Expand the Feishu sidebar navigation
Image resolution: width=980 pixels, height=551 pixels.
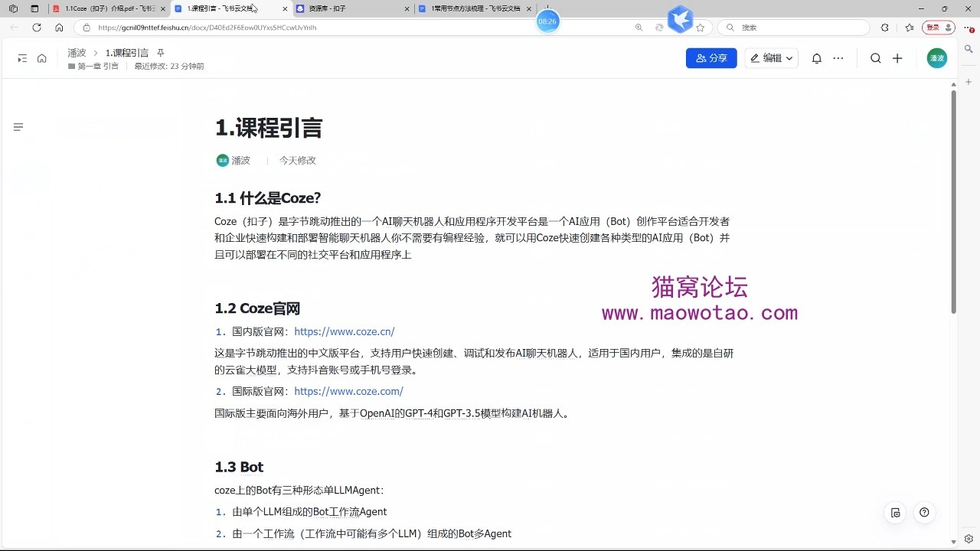coord(22,58)
